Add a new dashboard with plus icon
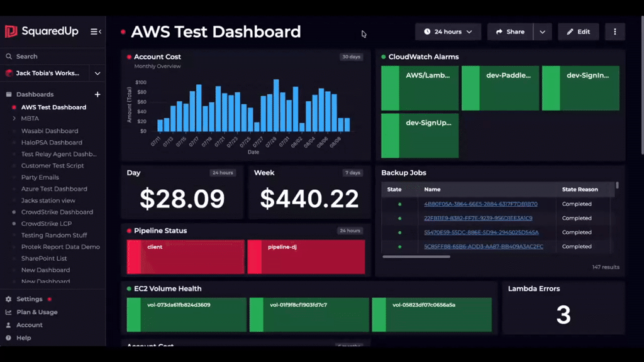This screenshot has width=644, height=362. pos(97,94)
